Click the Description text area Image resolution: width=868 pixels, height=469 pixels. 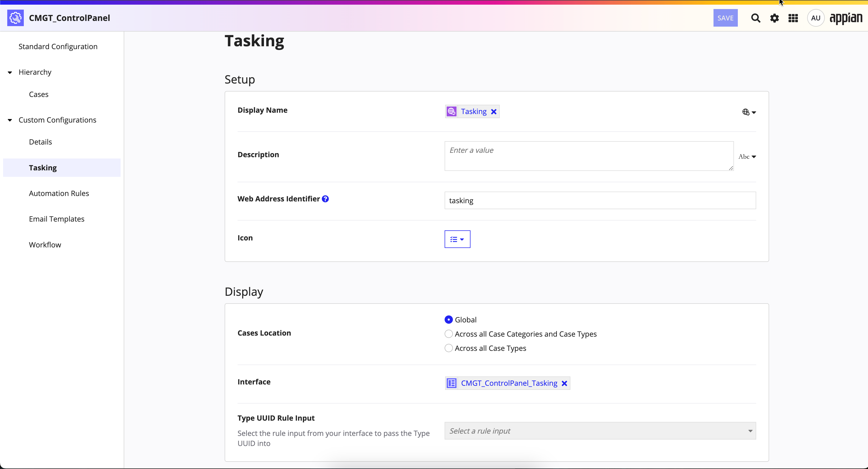589,156
